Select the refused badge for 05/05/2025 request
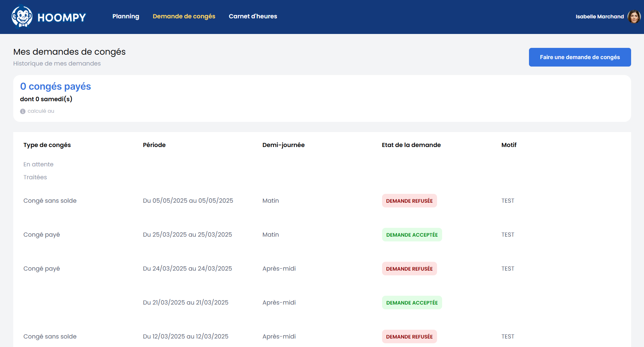 click(x=409, y=201)
